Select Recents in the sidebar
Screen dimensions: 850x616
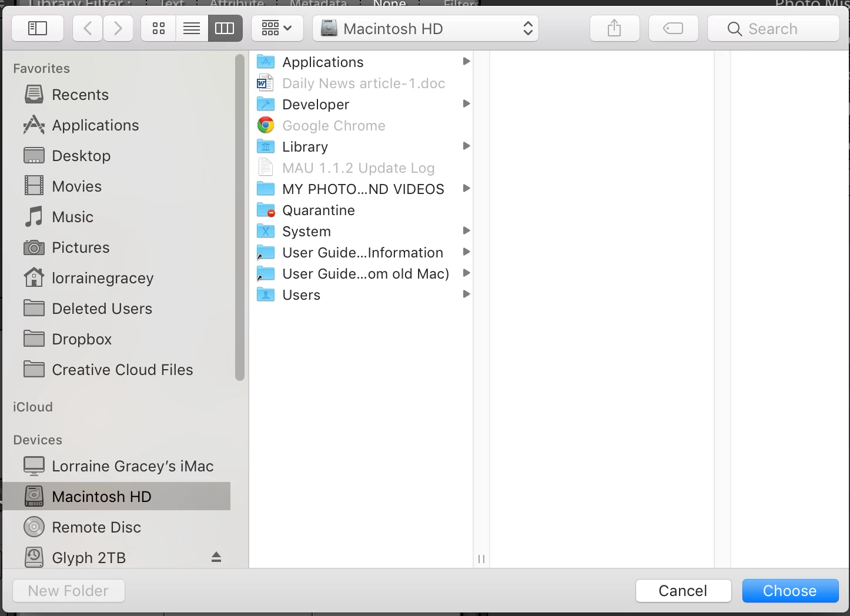(117, 95)
